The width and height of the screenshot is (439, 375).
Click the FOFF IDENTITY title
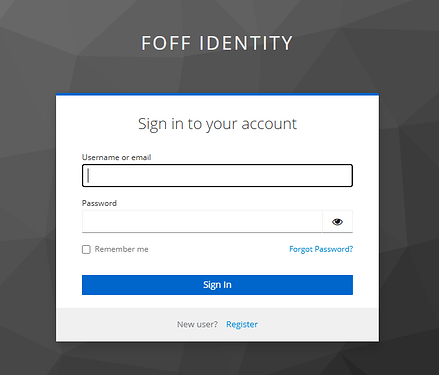click(217, 43)
